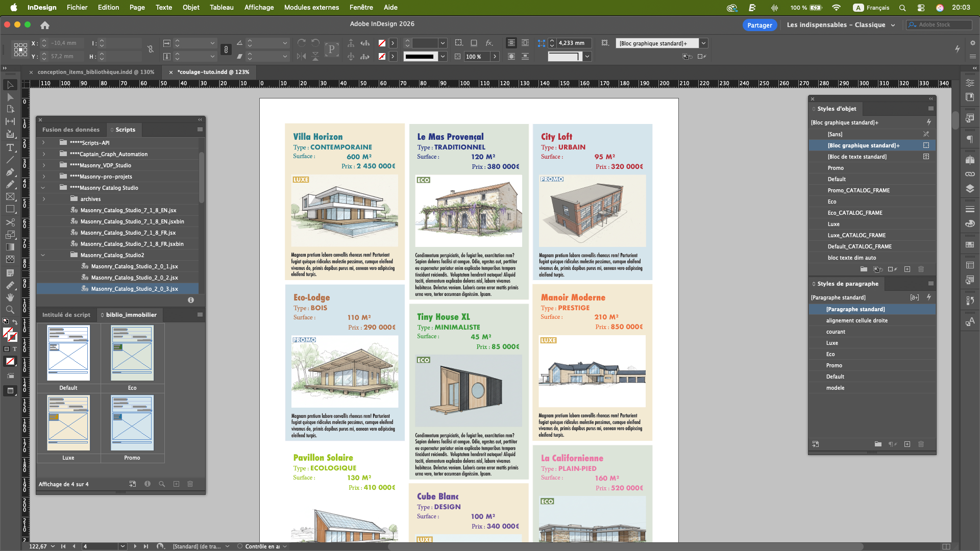
Task: Open the Tableau menu
Action: point(221,7)
